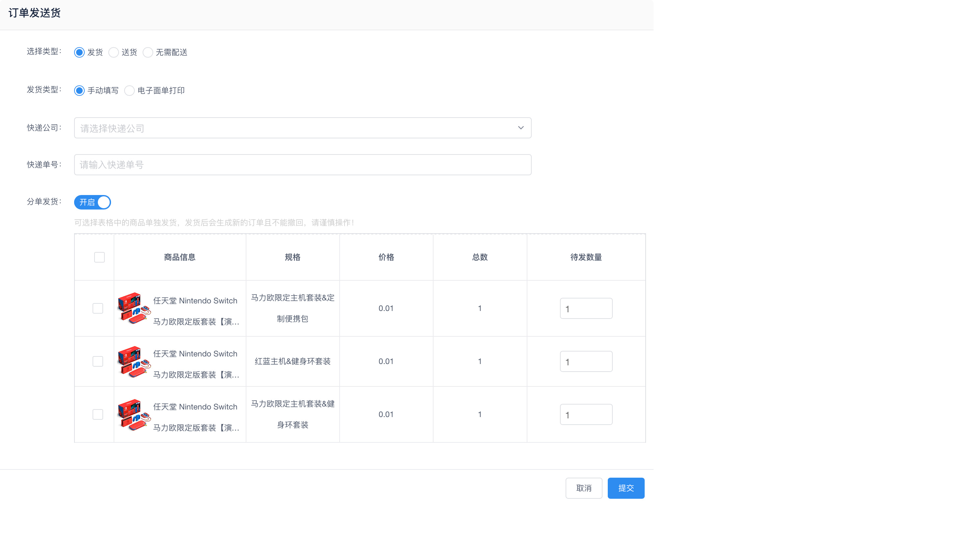
Task: Toggle the 分单发货 split shipment switch
Action: click(x=93, y=202)
